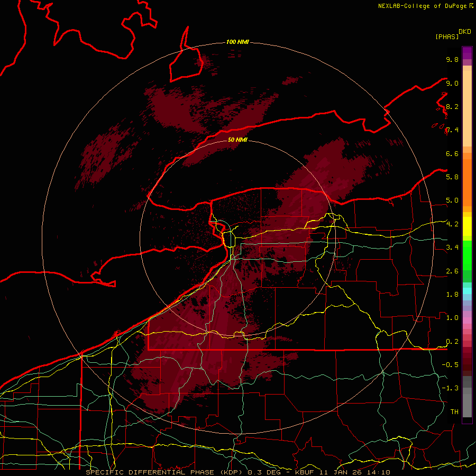Click the purple segment atop the color bar
The width and height of the screenshot is (476, 476).
(x=467, y=53)
